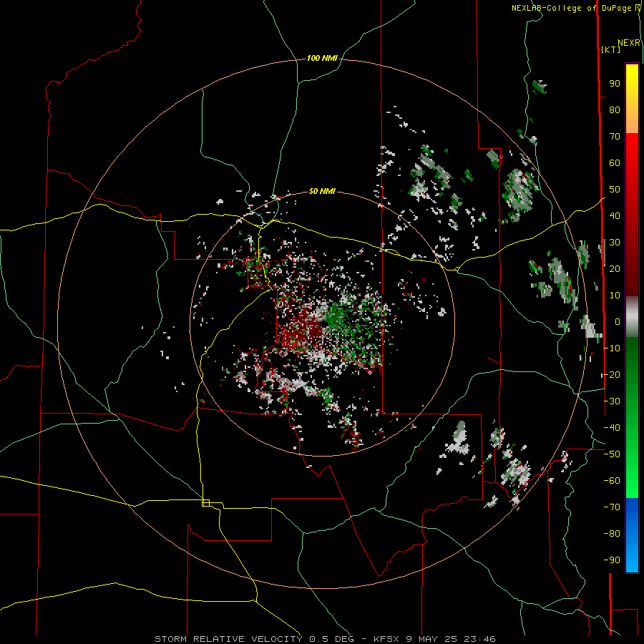Image resolution: width=644 pixels, height=644 pixels.
Task: Pick the 20 label on the velocity legend
Action: pos(615,269)
